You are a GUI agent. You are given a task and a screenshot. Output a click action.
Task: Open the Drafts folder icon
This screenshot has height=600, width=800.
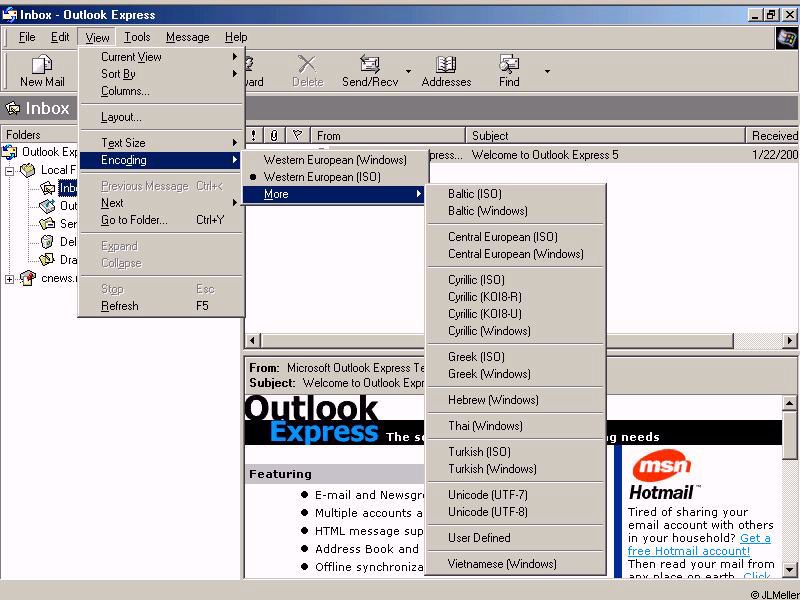click(x=47, y=260)
